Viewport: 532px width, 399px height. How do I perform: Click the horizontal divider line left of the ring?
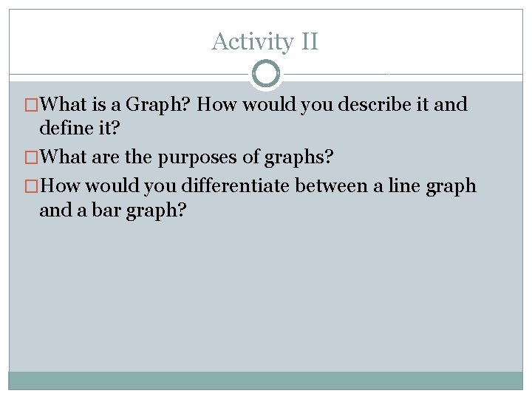[x=130, y=74]
